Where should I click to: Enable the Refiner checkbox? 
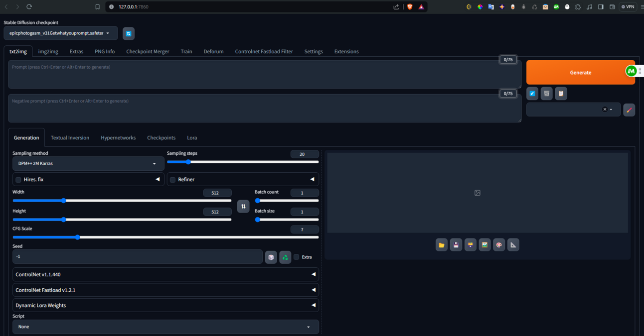[x=173, y=180]
